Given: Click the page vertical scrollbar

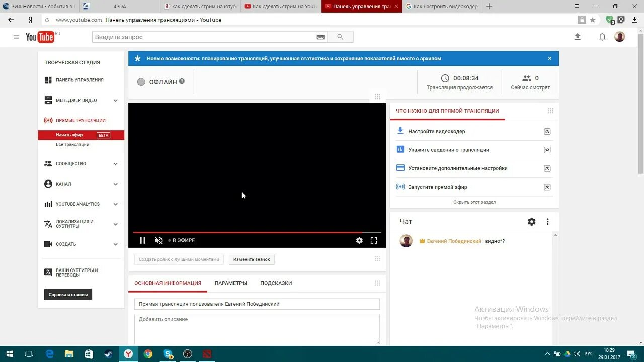Looking at the screenshot, I should tap(640, 103).
